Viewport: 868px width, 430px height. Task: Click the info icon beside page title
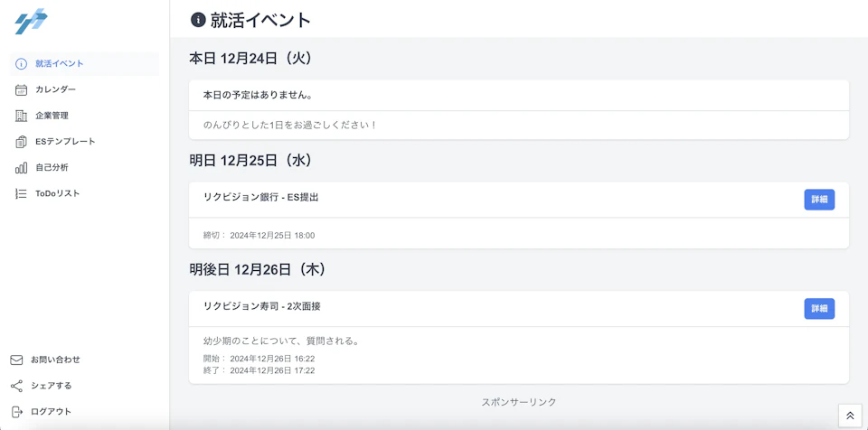point(198,20)
